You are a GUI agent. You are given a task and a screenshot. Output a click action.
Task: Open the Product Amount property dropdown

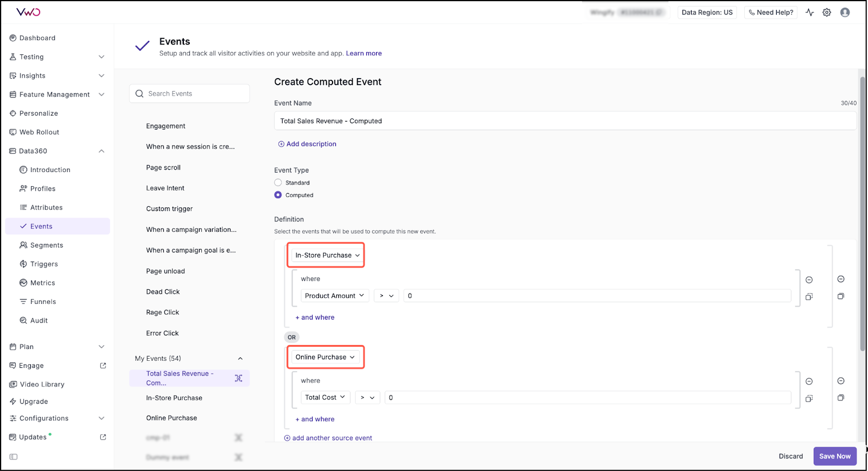point(335,296)
